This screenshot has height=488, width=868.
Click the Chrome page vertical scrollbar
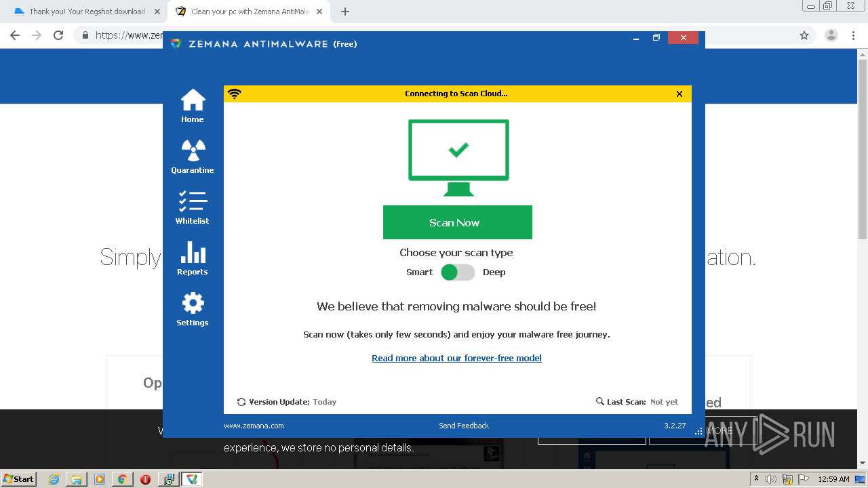pos(863,149)
